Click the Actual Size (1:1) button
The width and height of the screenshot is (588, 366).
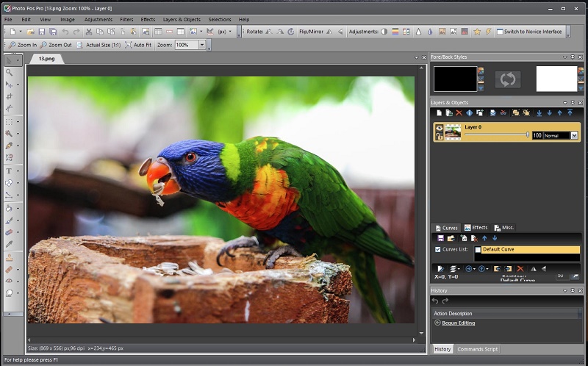(98, 45)
